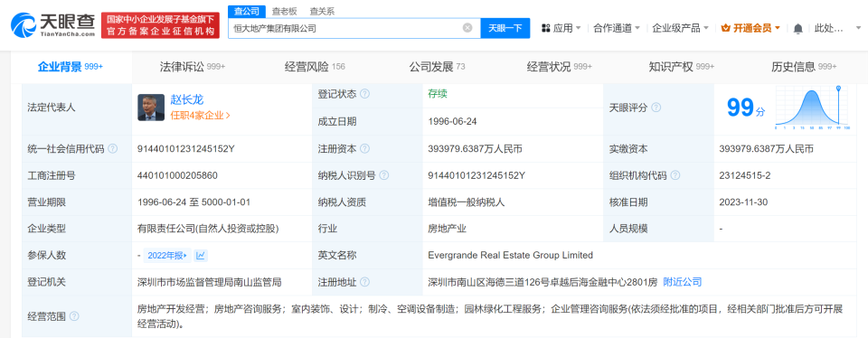Click business term 1996-06-24 至 5000-01-01
The height and width of the screenshot is (338, 868).
(x=194, y=202)
